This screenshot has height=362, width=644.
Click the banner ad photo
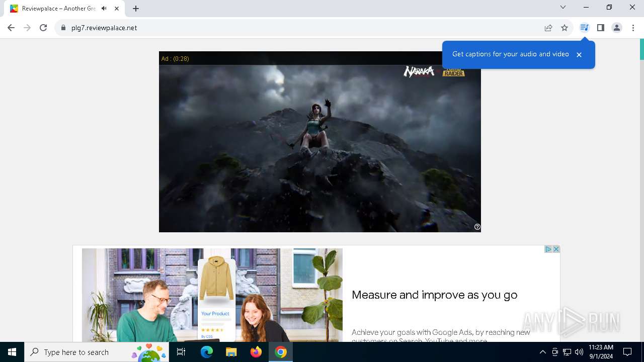click(212, 295)
